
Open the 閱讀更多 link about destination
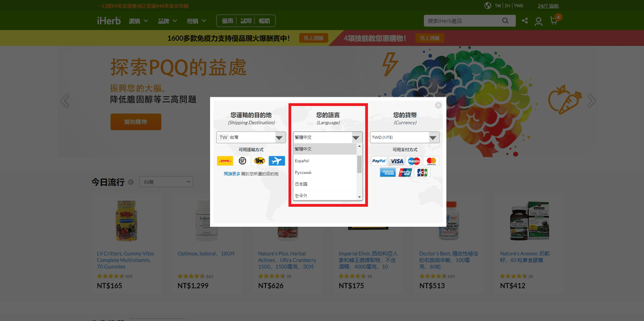(x=232, y=174)
